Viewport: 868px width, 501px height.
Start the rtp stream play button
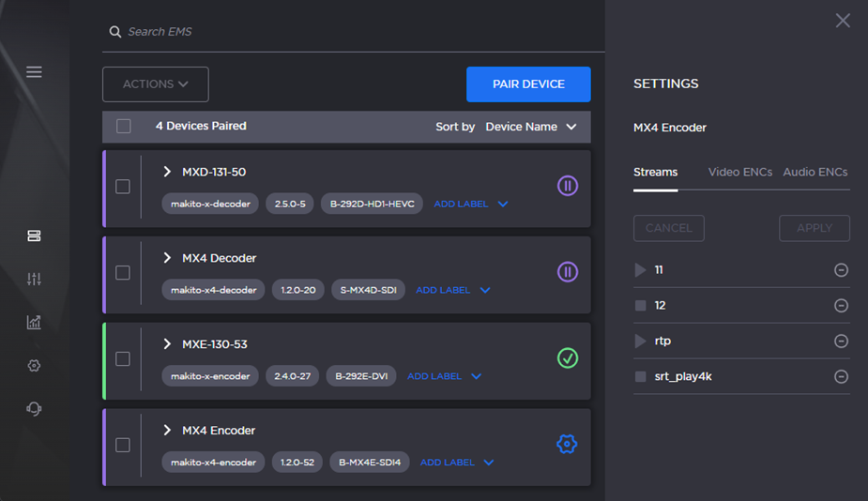click(x=640, y=342)
